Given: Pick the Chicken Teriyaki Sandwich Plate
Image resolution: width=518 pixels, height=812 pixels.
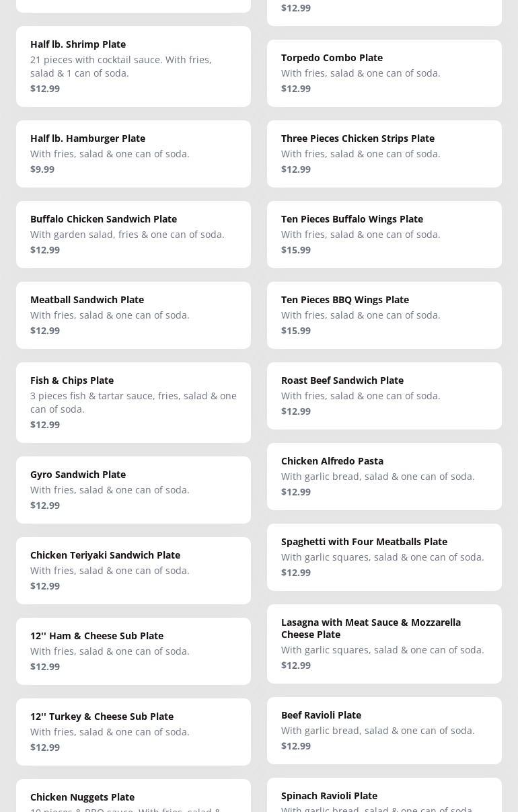Looking at the screenshot, I should tap(133, 570).
